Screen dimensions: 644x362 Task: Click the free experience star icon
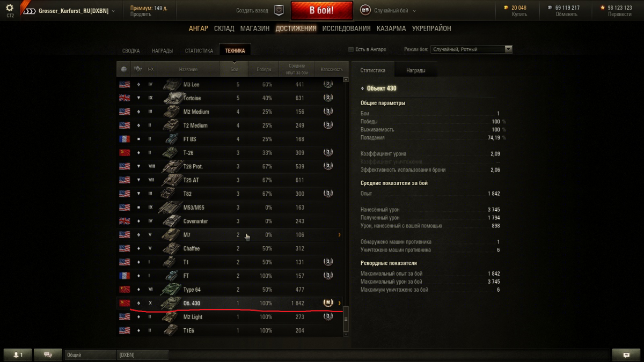[x=603, y=8]
